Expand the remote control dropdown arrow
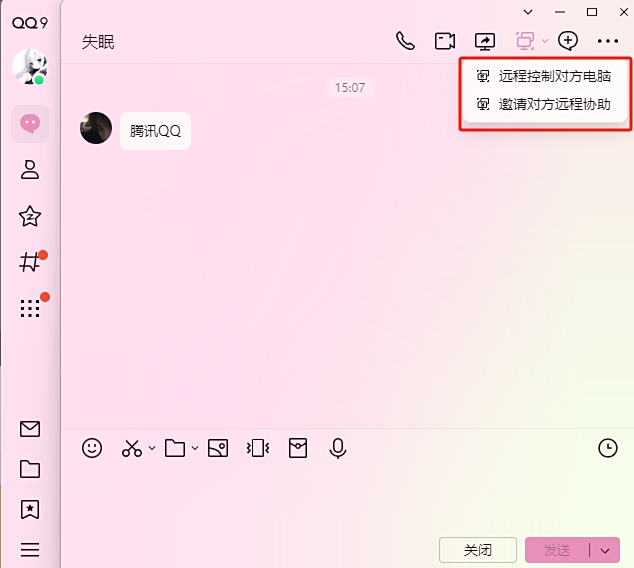634x568 pixels. coord(545,42)
